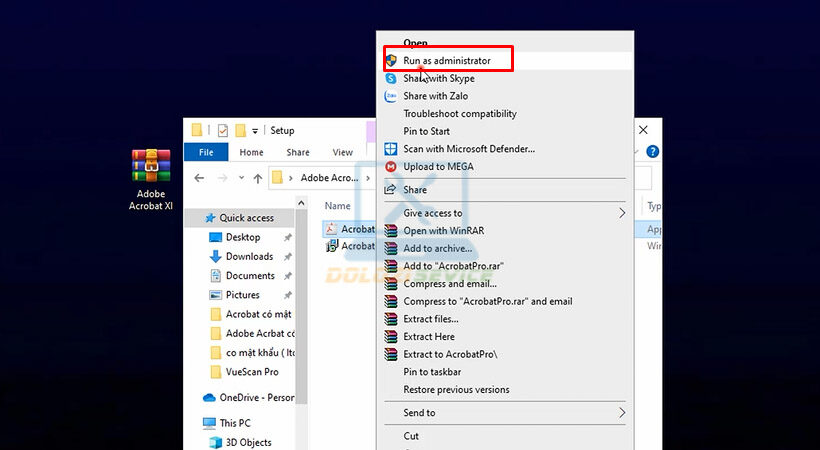
Task: Expand the Give access to submenu arrow
Action: (622, 213)
